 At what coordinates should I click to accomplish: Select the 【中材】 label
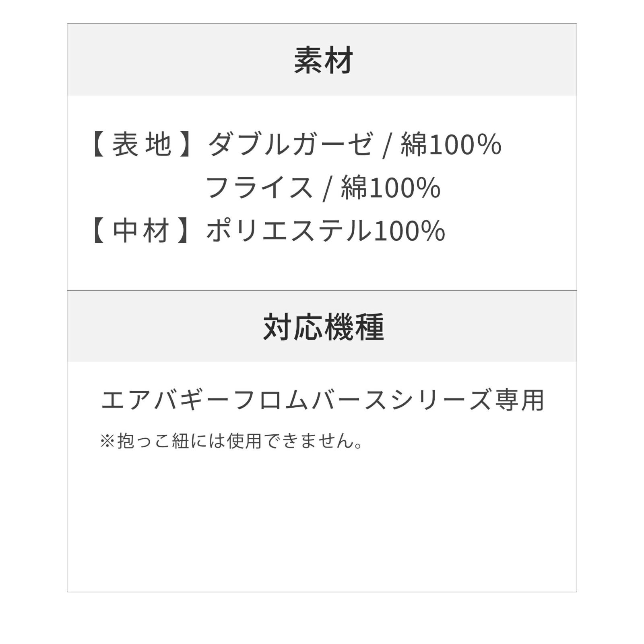tap(142, 231)
